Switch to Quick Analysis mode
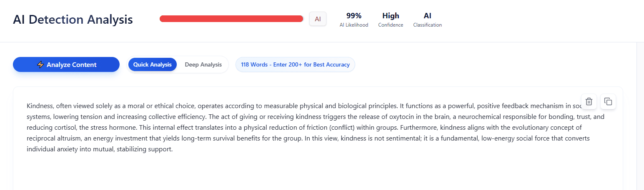Image resolution: width=644 pixels, height=190 pixels. coord(152,64)
